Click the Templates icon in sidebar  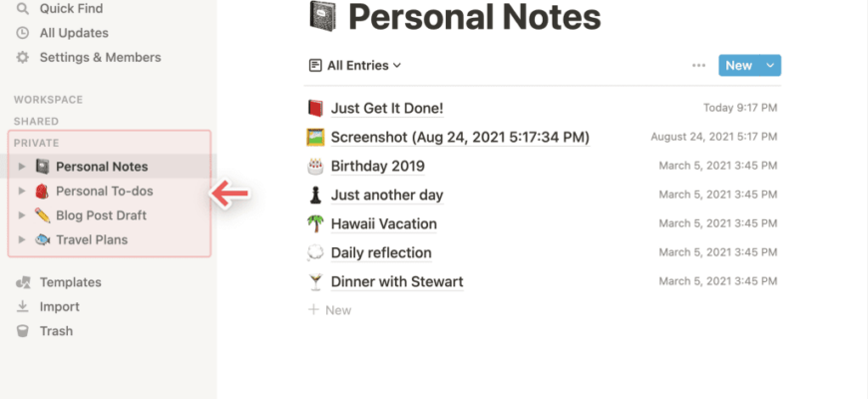pyautogui.click(x=23, y=282)
